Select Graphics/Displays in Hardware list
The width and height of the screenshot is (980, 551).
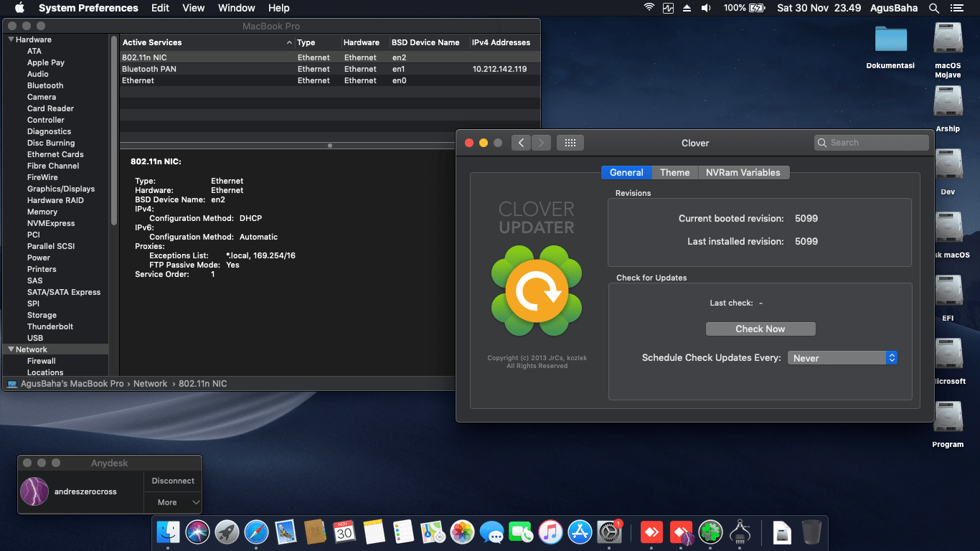click(x=61, y=189)
